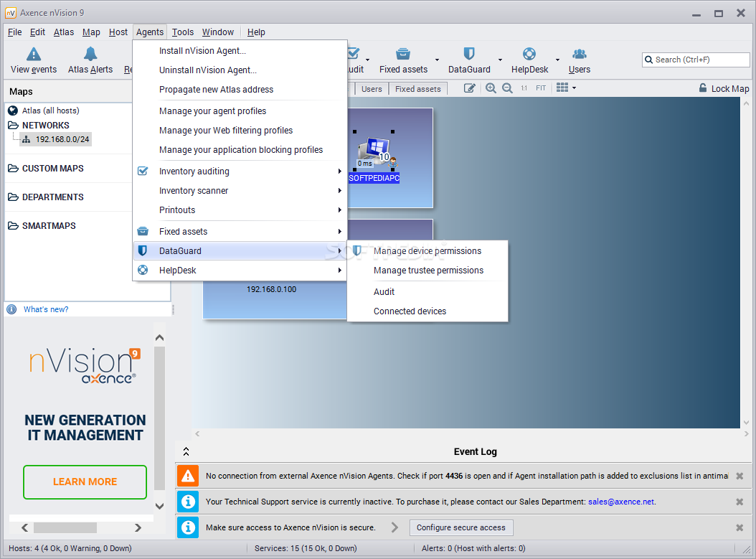Open Fixed assets toolbar dropdown arrow

[437, 60]
